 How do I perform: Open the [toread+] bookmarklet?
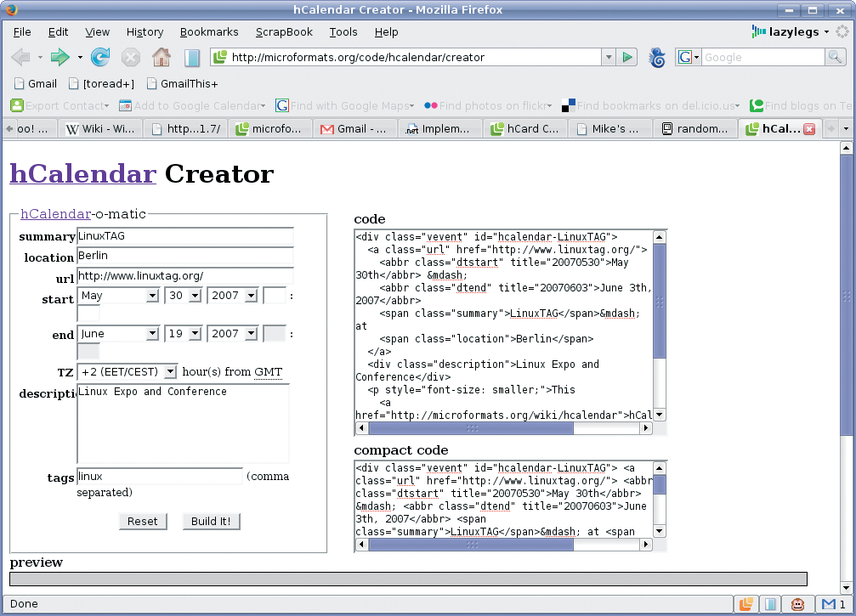tap(101, 83)
